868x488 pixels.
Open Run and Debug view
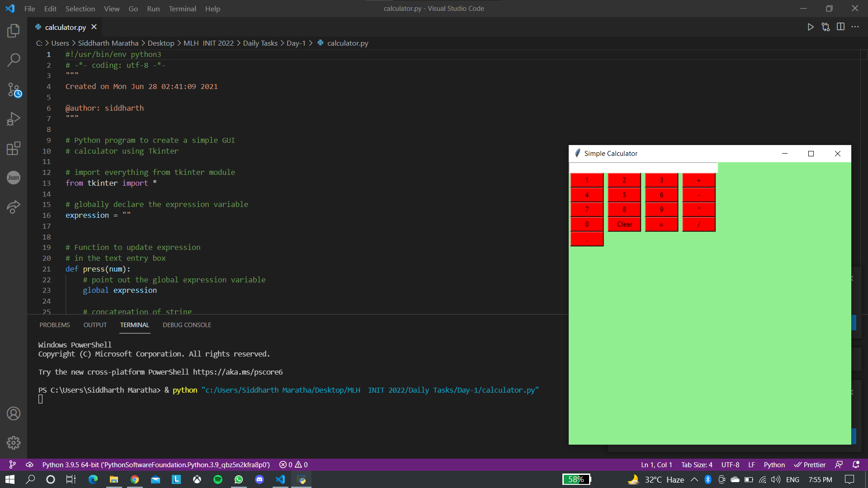(x=14, y=119)
